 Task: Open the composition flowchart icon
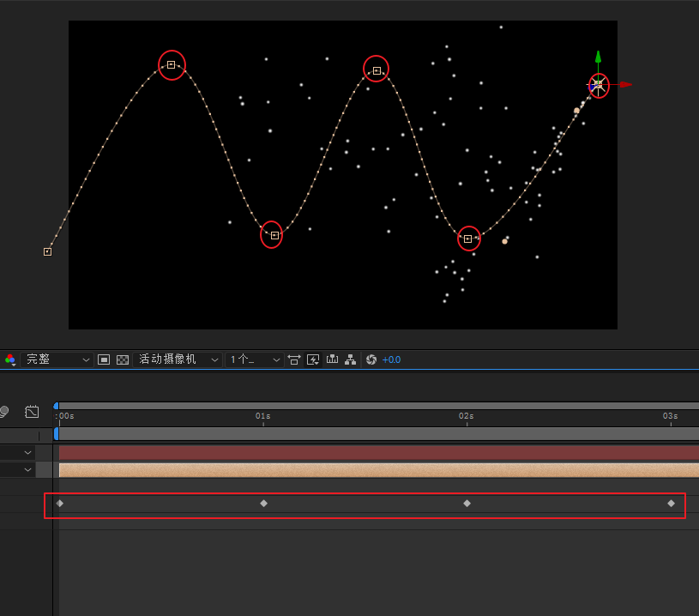(351, 359)
